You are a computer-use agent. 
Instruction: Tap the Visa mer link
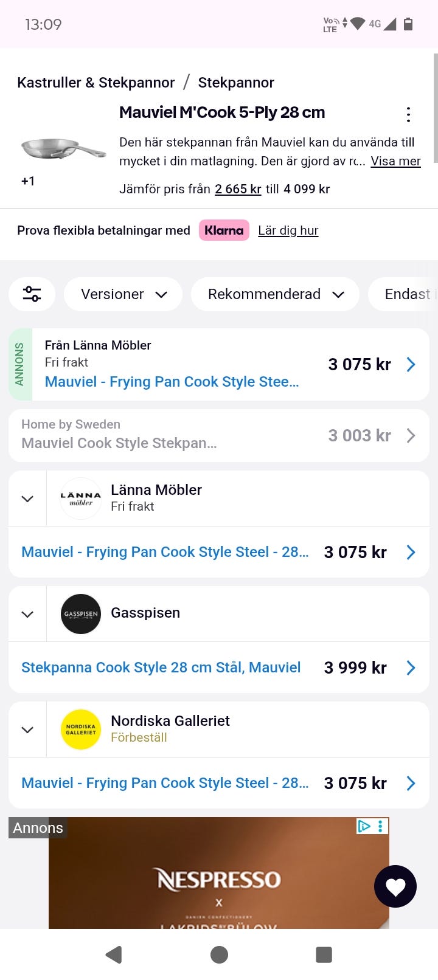(395, 161)
